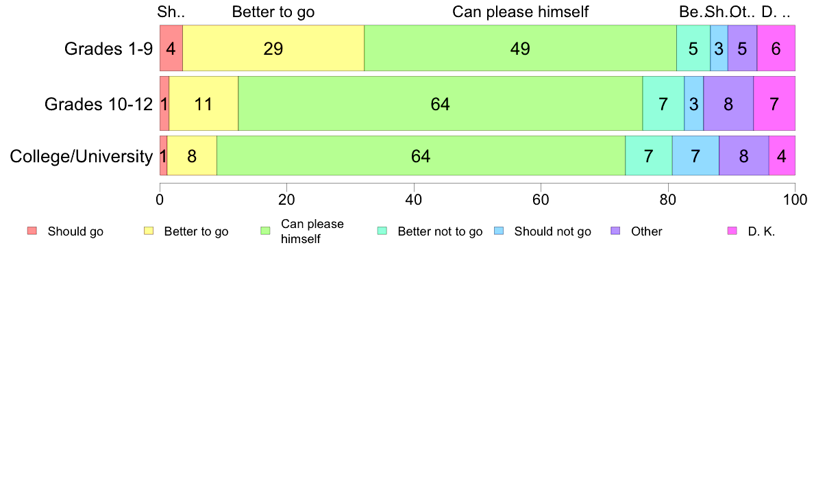
Task: Click the Better not to go legend label
Action: 440,231
